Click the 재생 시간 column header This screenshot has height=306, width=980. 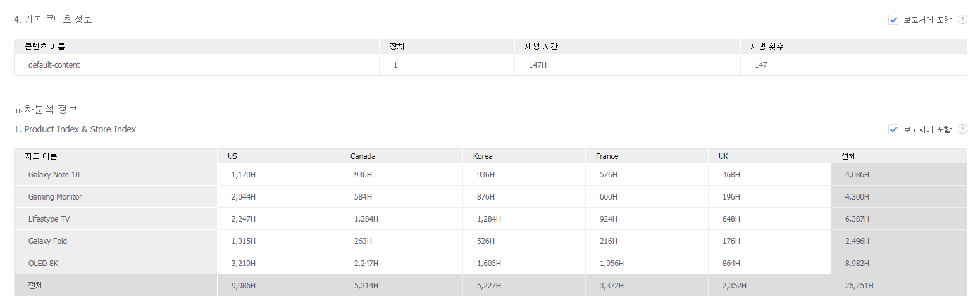click(542, 47)
